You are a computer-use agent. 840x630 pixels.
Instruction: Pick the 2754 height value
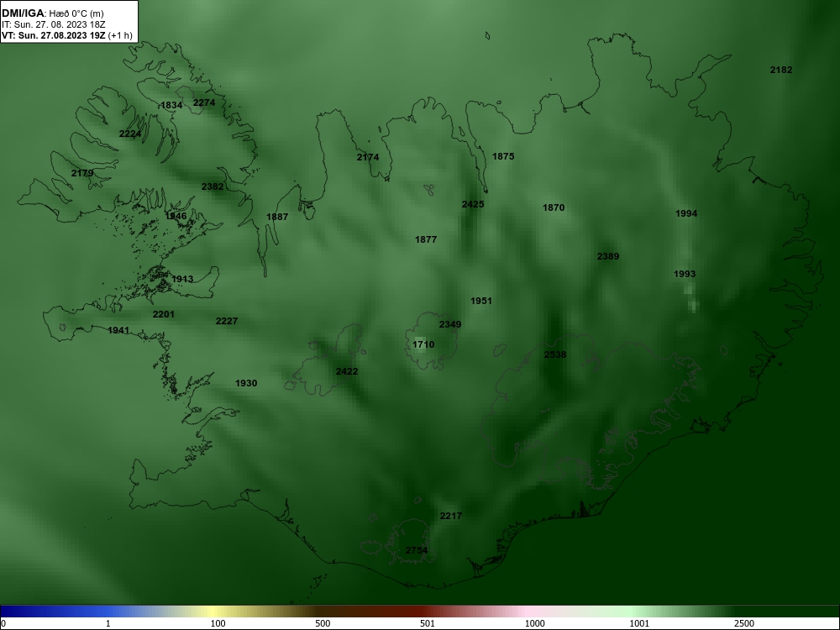coord(417,550)
